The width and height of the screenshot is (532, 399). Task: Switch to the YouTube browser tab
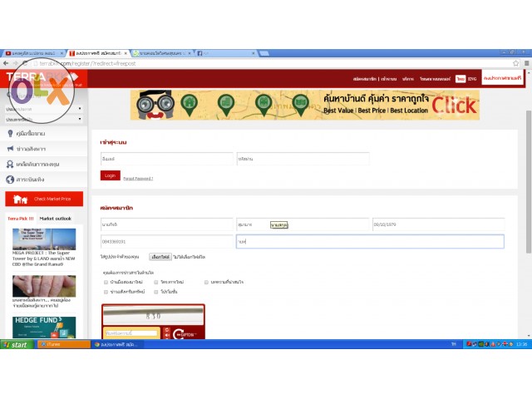click(x=32, y=53)
